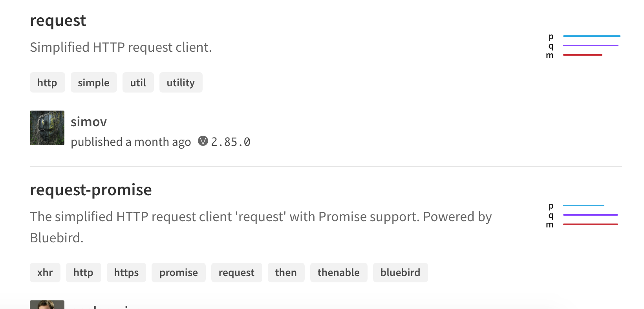Click the version icon beside 2.85.0
This screenshot has height=309, width=644.
[x=203, y=141]
